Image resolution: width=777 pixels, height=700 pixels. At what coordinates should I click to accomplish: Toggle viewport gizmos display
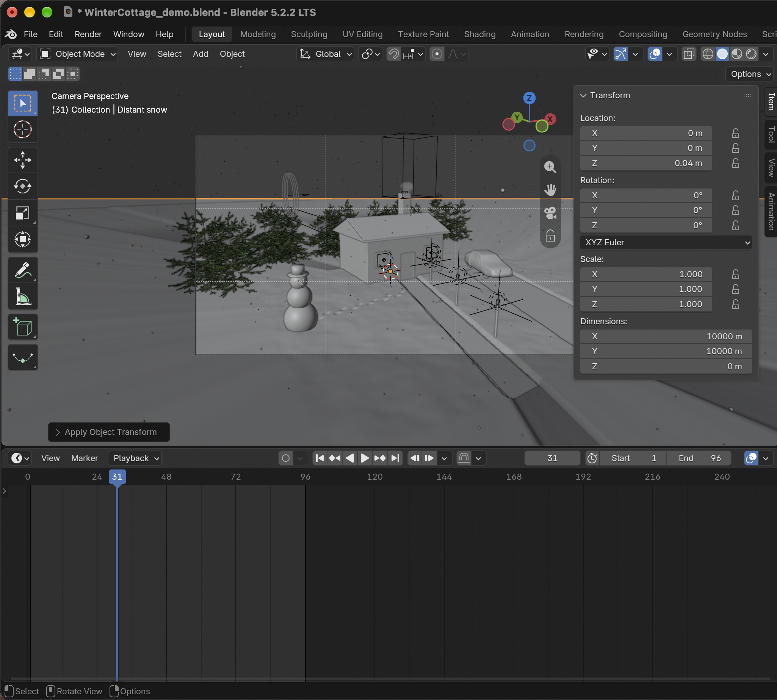(620, 54)
